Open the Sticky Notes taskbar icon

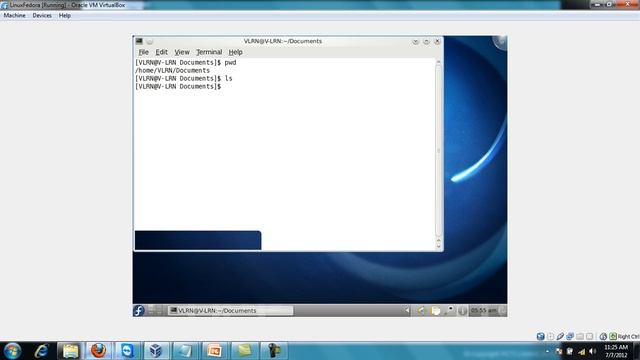click(x=244, y=351)
